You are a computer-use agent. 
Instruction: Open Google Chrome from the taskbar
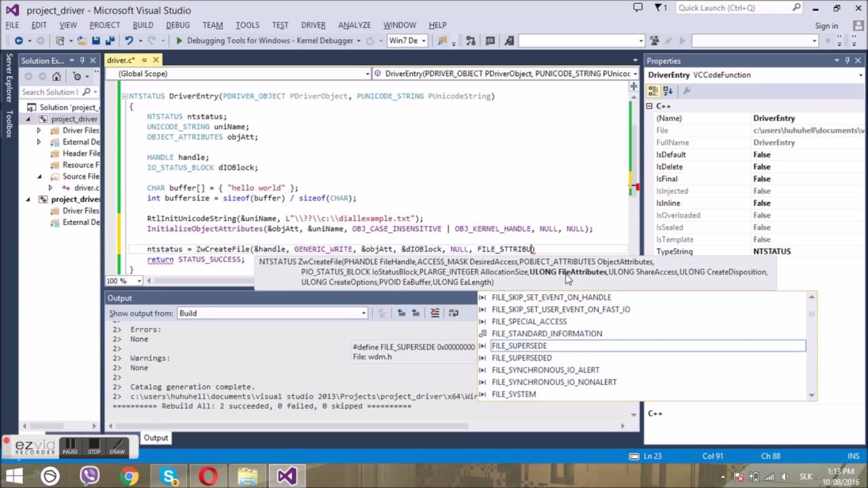129,476
